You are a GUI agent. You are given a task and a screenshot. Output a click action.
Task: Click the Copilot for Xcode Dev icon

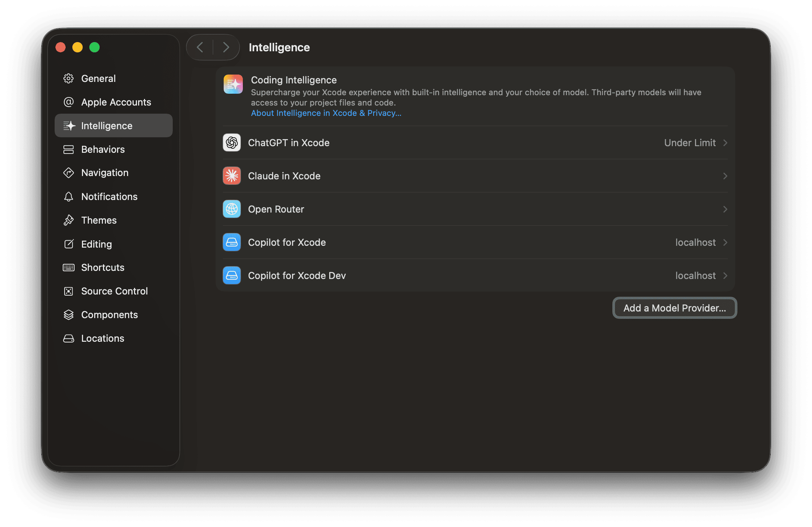[232, 275]
